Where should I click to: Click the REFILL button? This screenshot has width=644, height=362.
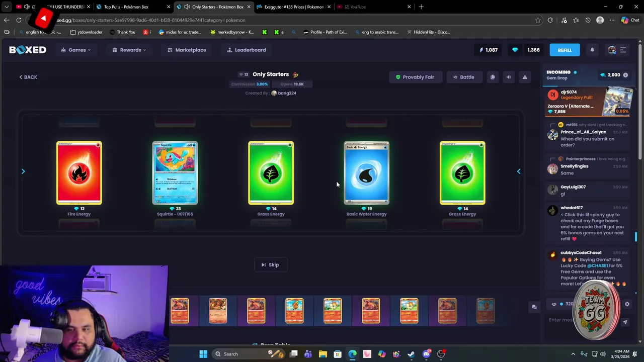[565, 50]
